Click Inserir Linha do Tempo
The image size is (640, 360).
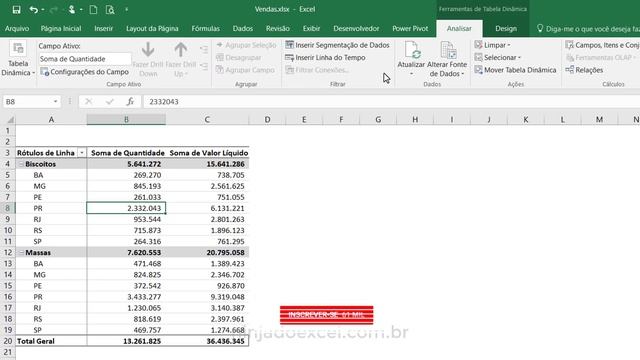tap(325, 58)
